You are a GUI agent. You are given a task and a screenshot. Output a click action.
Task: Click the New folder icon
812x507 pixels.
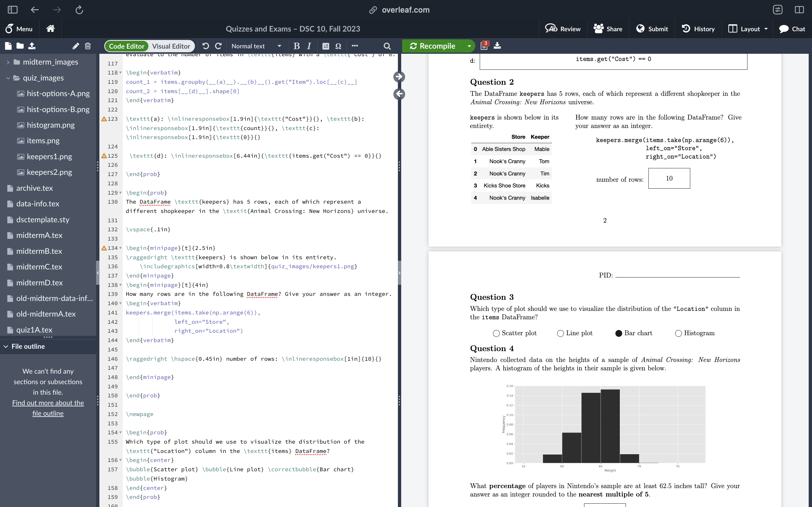[x=20, y=46]
